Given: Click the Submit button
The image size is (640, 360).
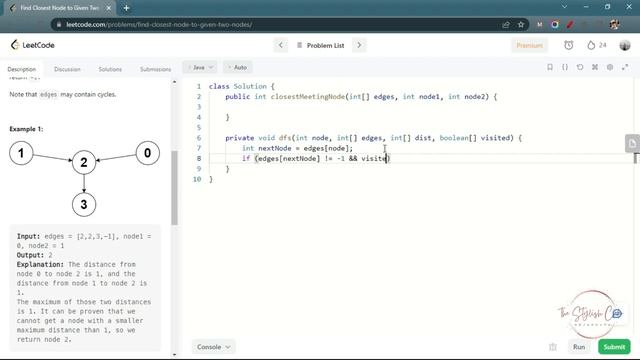Looking at the screenshot, I should click(614, 347).
